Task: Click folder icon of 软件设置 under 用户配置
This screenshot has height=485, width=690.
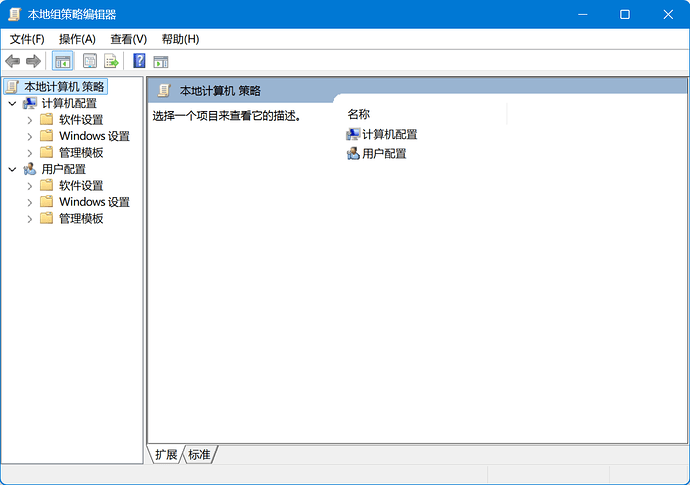Action: [x=47, y=186]
